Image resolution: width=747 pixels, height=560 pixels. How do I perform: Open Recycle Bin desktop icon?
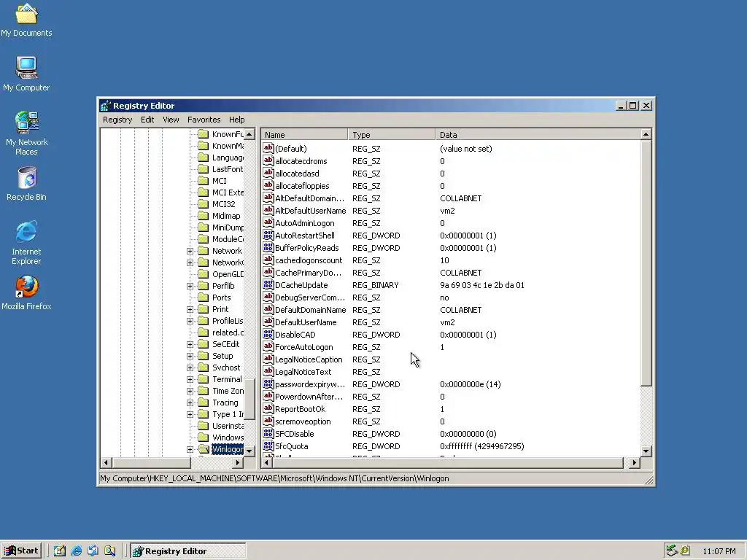26,184
